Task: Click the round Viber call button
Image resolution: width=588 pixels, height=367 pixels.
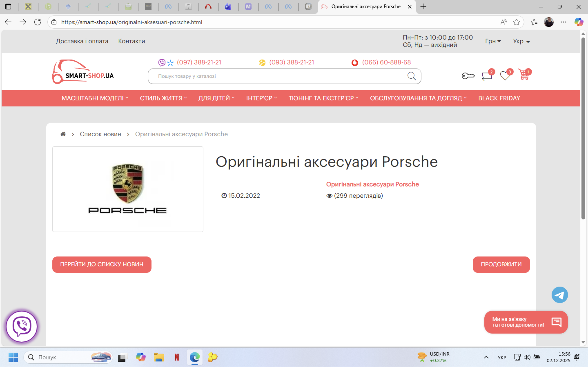Action: (22, 326)
